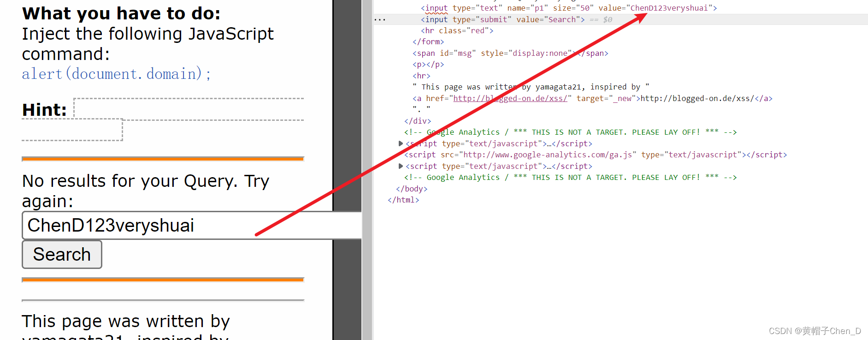Screen dimensions: 868x340
Task: Select the closing </body> tag line
Action: click(412, 189)
